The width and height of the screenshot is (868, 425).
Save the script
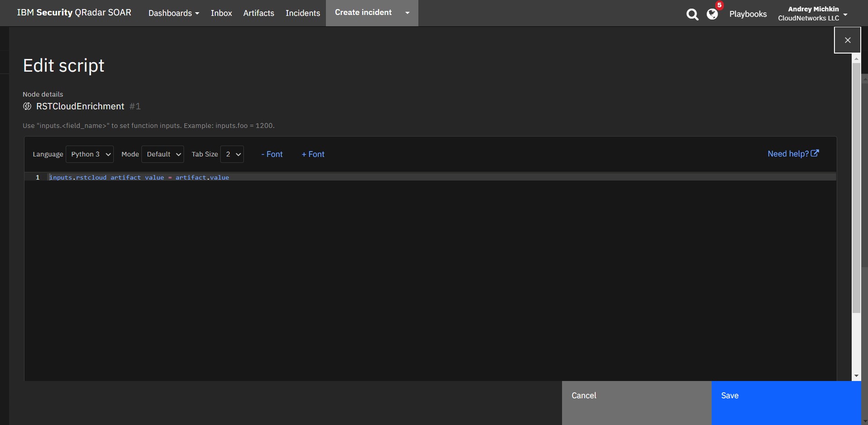786,403
